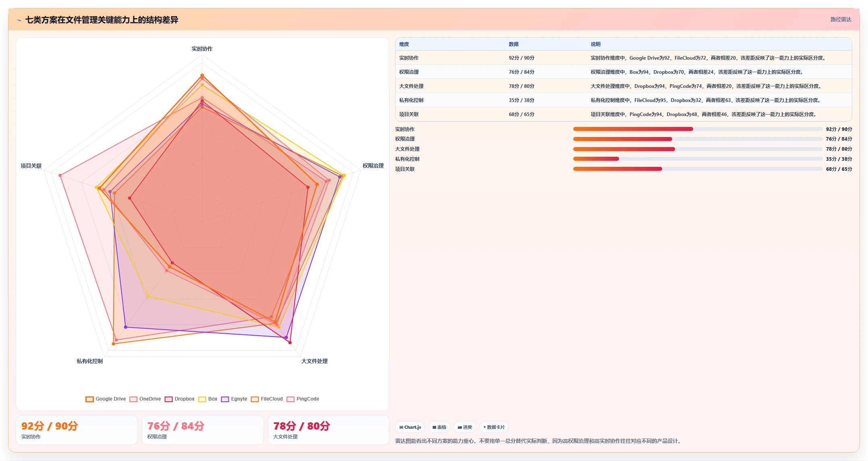
Task: Click the 实时协作 progress bar
Action: [698, 129]
